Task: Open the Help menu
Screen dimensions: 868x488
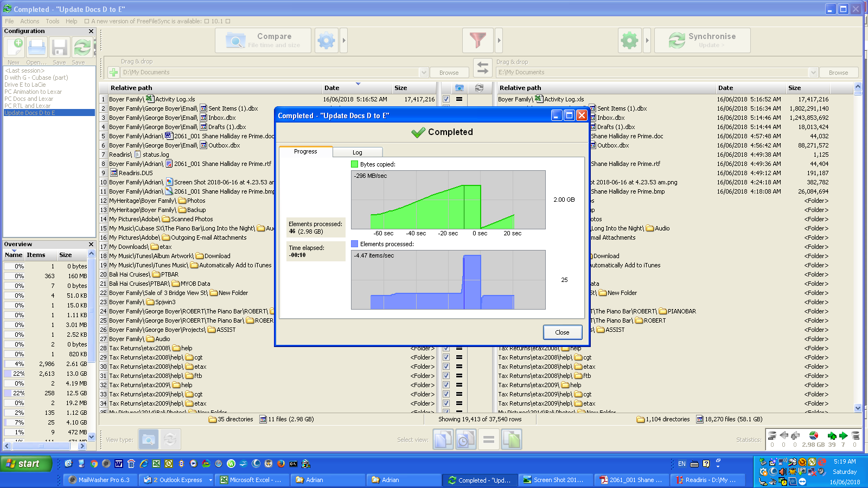Action: click(72, 21)
